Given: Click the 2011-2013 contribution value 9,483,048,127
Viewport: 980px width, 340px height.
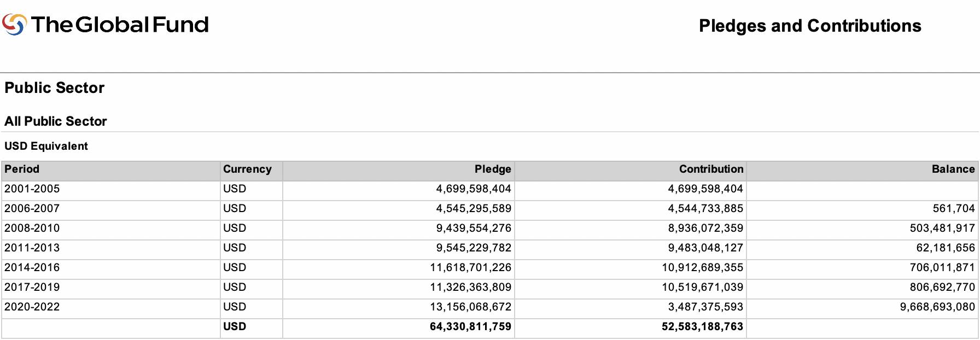Looking at the screenshot, I should click(705, 248).
